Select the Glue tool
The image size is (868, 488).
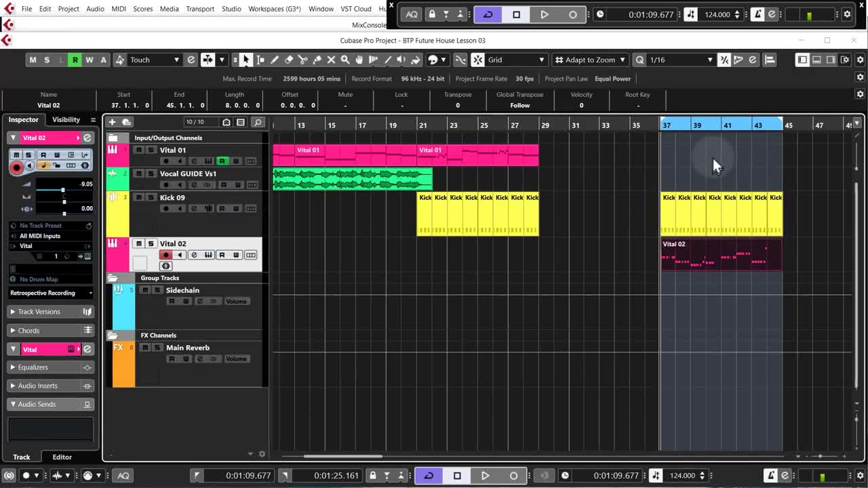click(317, 60)
